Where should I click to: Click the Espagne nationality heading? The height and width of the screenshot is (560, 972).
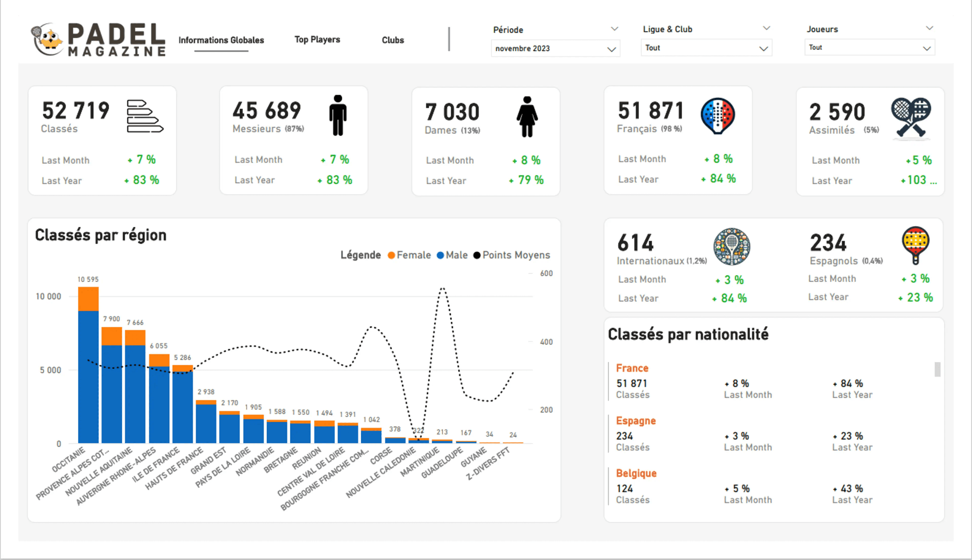[x=636, y=421]
